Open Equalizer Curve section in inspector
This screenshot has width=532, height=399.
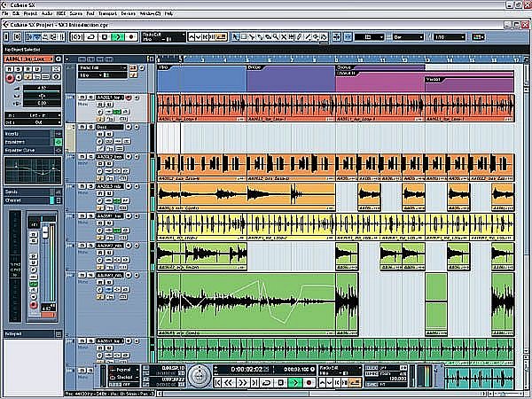pos(27,151)
